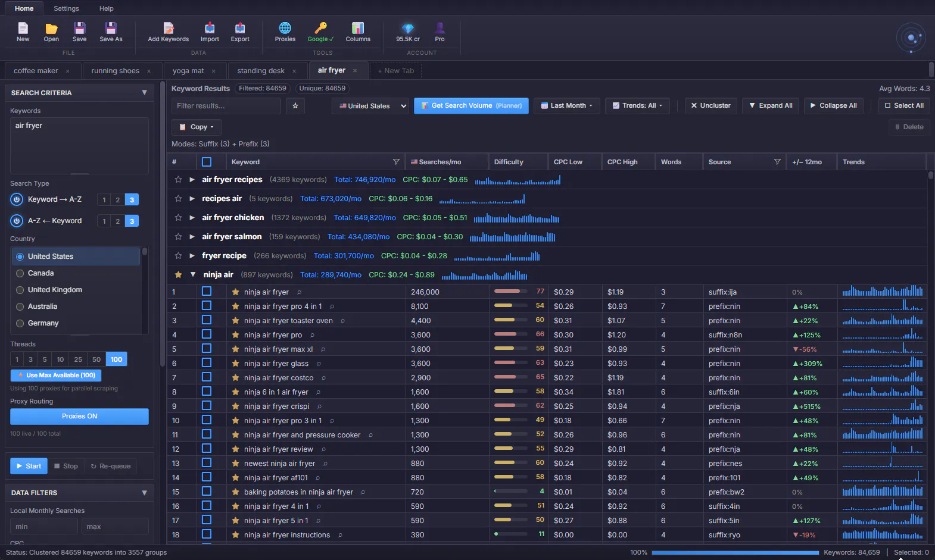Click star on ninja air fryer glass row

236,364
